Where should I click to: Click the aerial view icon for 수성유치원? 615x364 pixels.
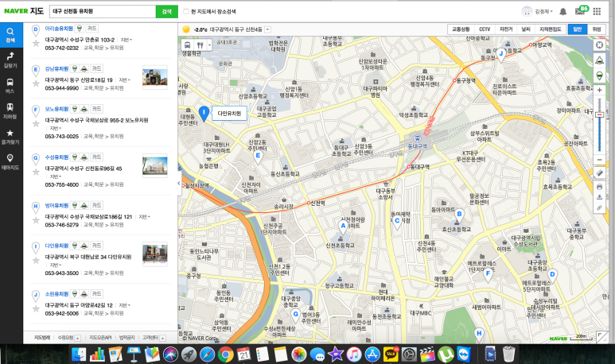coord(84,157)
